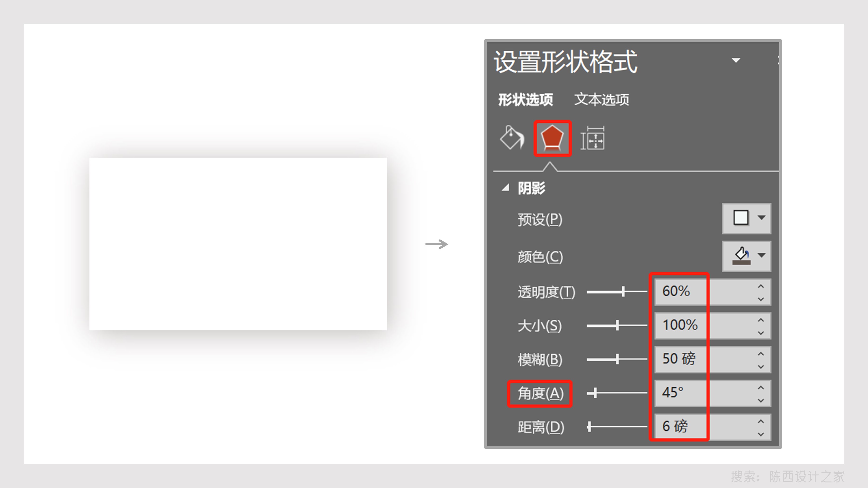Image resolution: width=868 pixels, height=488 pixels.
Task: Decrease blur with the down spinner arrow
Action: point(760,367)
